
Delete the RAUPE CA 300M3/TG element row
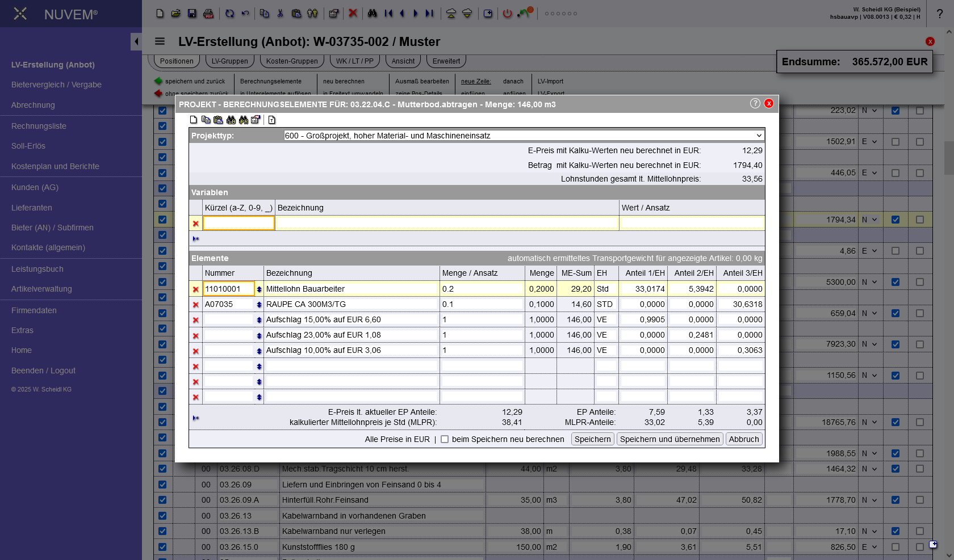196,305
